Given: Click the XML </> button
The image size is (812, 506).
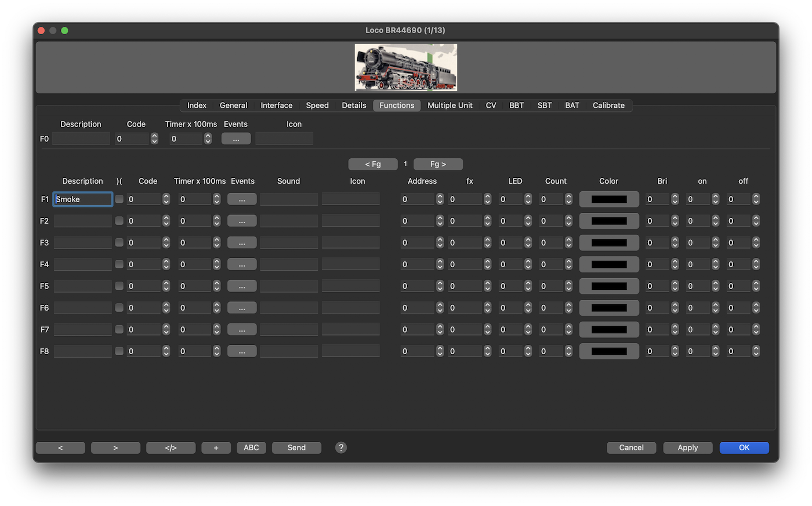Looking at the screenshot, I should pyautogui.click(x=171, y=447).
